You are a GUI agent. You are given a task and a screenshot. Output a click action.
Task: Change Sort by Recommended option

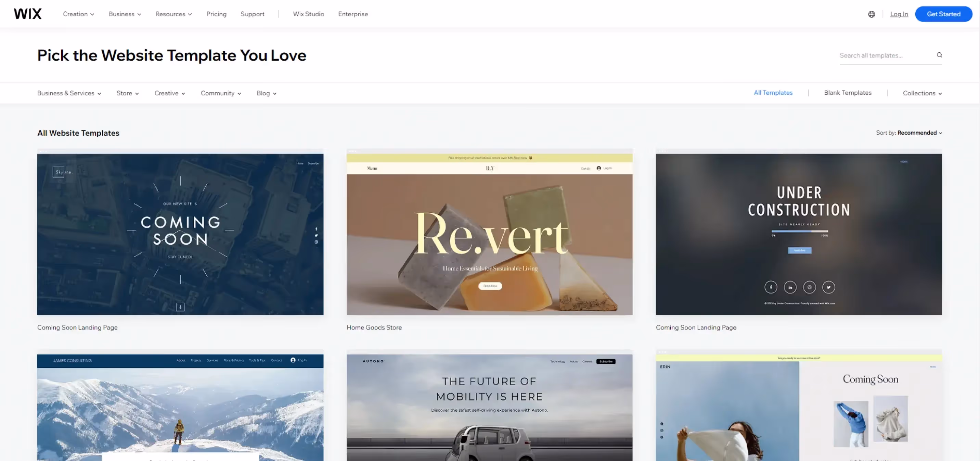point(920,133)
